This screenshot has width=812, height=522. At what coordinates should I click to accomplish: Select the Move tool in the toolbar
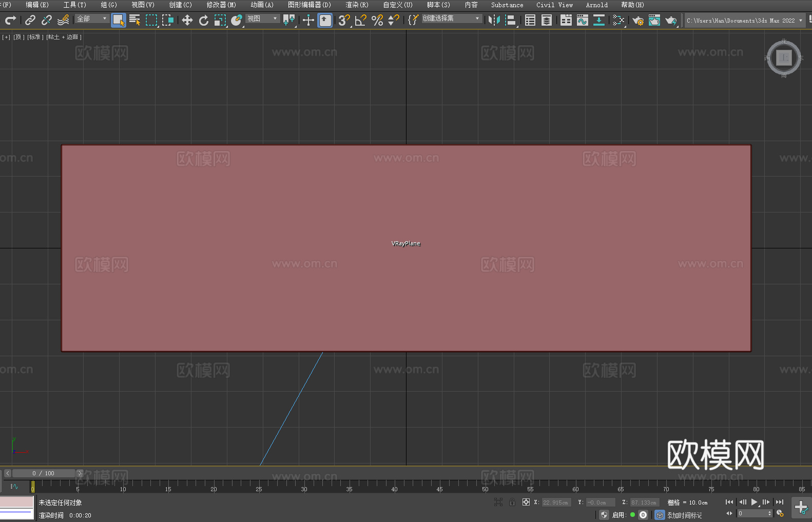[x=187, y=20]
